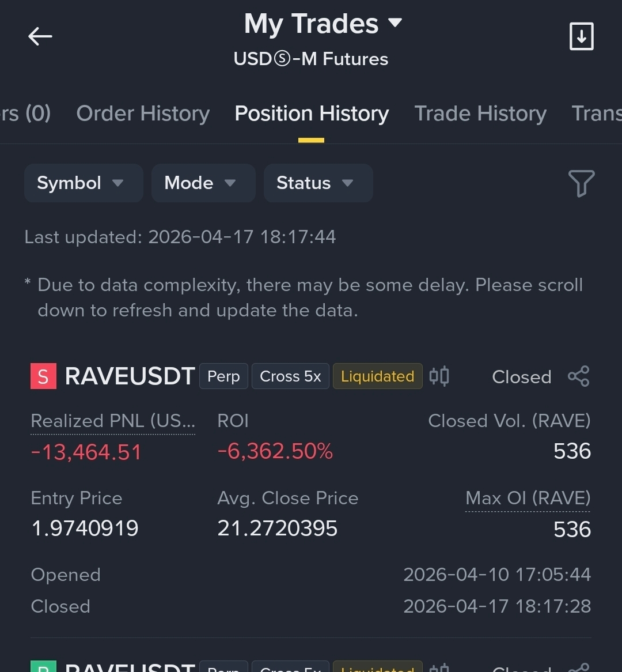The image size is (622, 672).
Task: Download trade history via export icon
Action: click(x=581, y=36)
